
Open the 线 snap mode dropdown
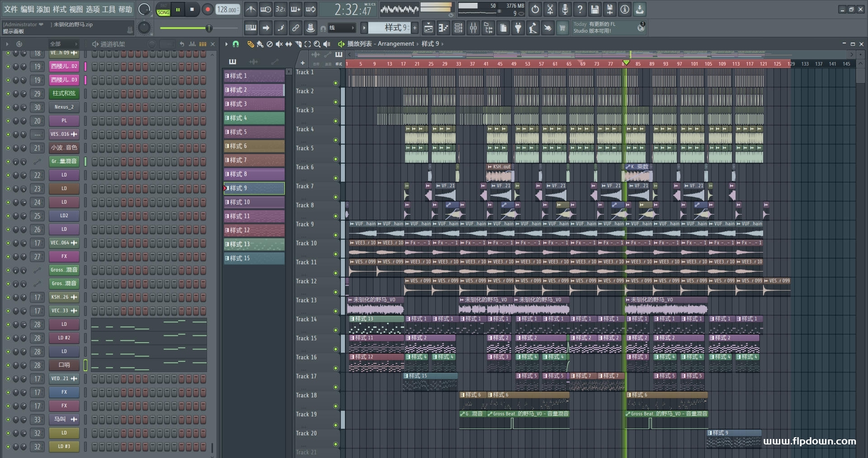coord(341,28)
